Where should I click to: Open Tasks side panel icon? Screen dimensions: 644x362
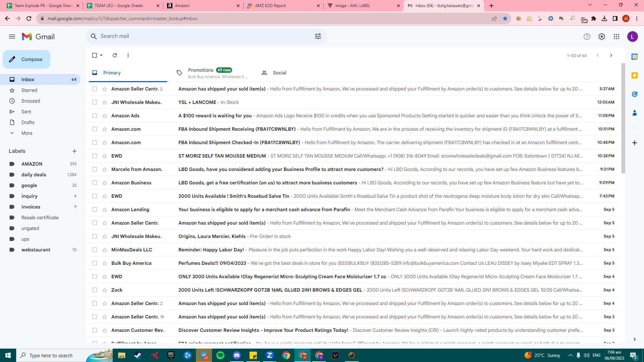pos(634,94)
